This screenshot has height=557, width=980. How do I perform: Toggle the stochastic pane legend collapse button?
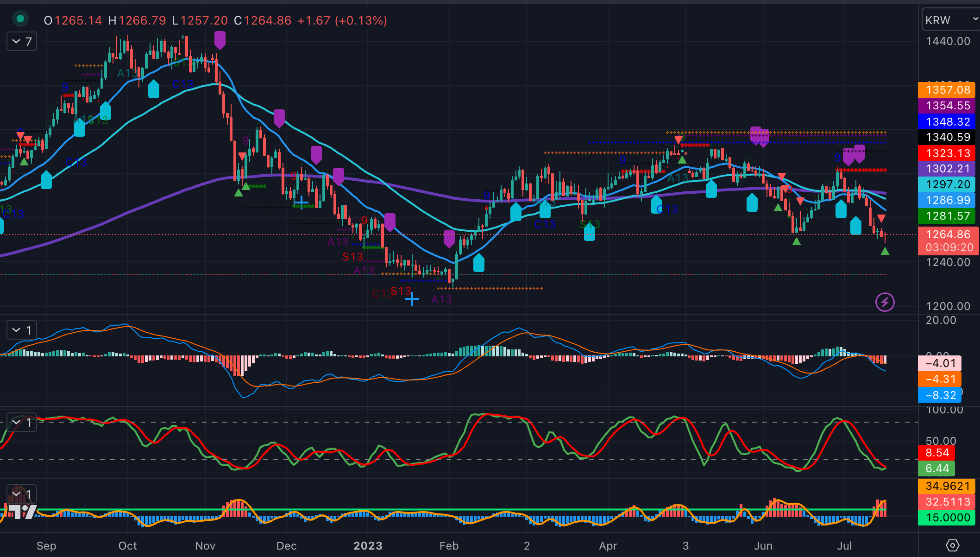pos(17,423)
